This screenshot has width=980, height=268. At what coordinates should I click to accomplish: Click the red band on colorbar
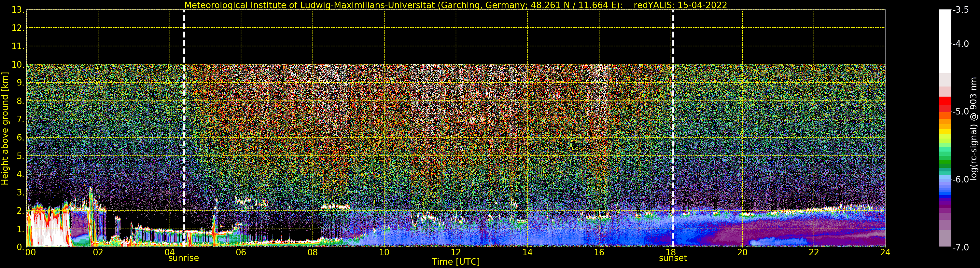(945, 102)
